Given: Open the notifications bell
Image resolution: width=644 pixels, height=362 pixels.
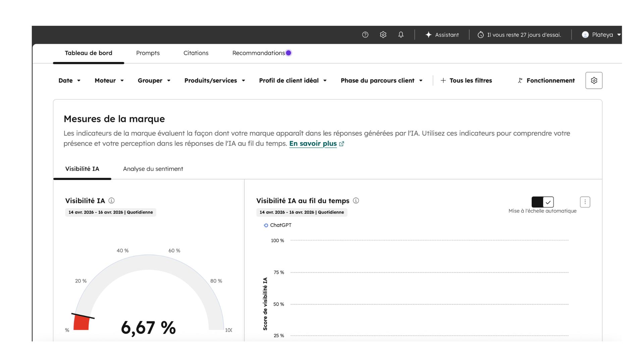Looking at the screenshot, I should click(x=401, y=35).
